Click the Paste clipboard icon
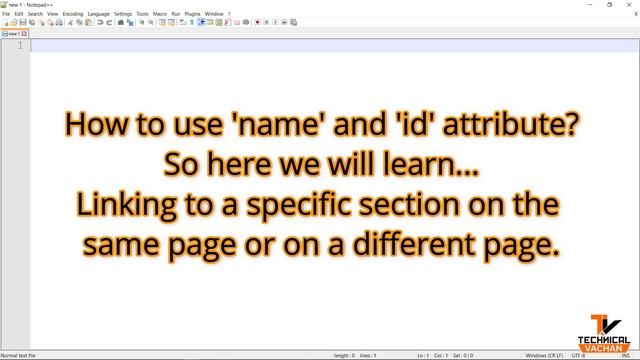640x360 pixels. point(89,22)
